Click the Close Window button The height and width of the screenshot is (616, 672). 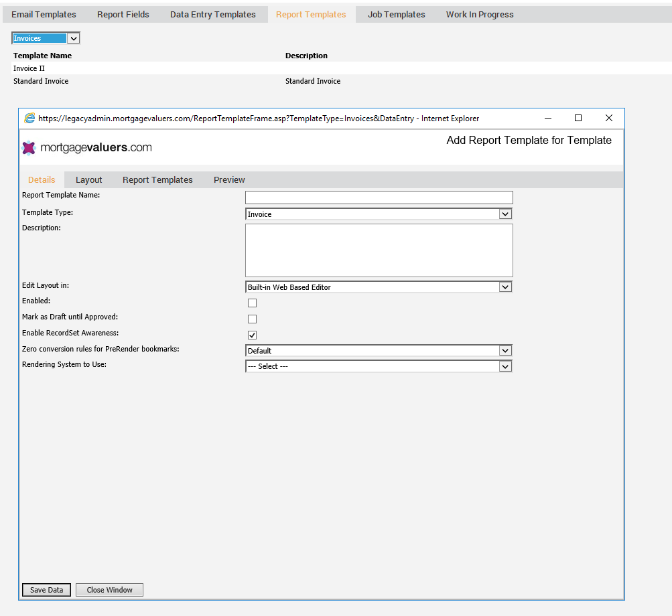pyautogui.click(x=109, y=590)
